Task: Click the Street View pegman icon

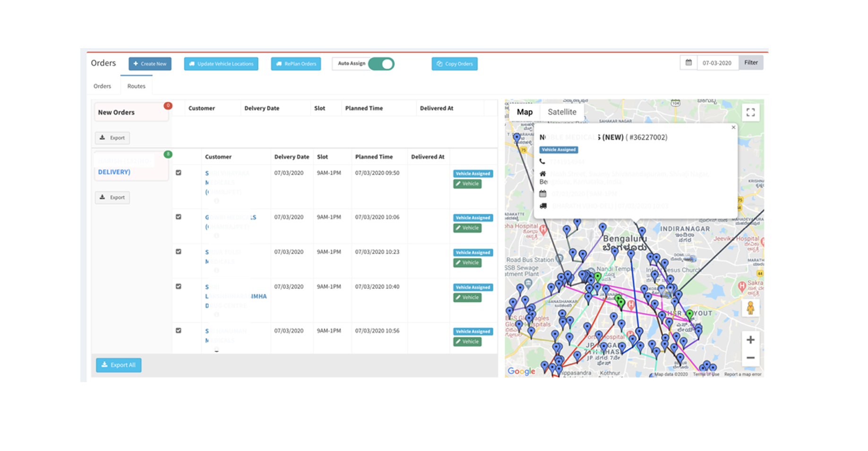Action: 750,308
